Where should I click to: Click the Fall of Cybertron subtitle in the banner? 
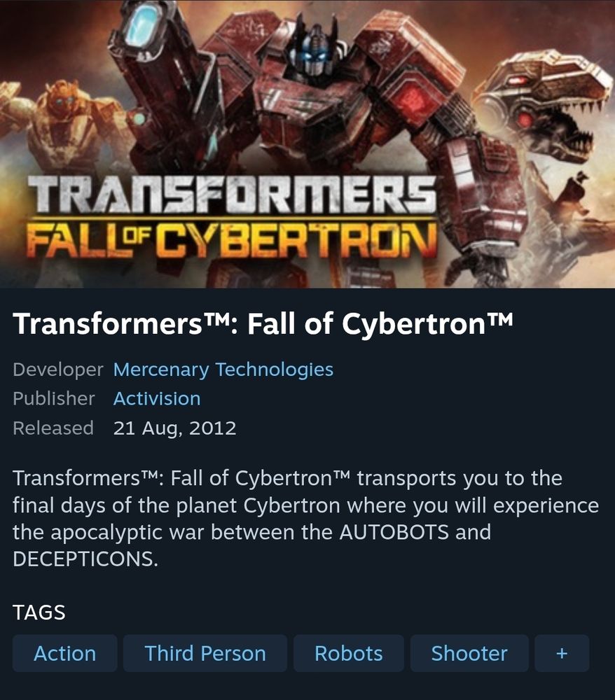pos(231,240)
